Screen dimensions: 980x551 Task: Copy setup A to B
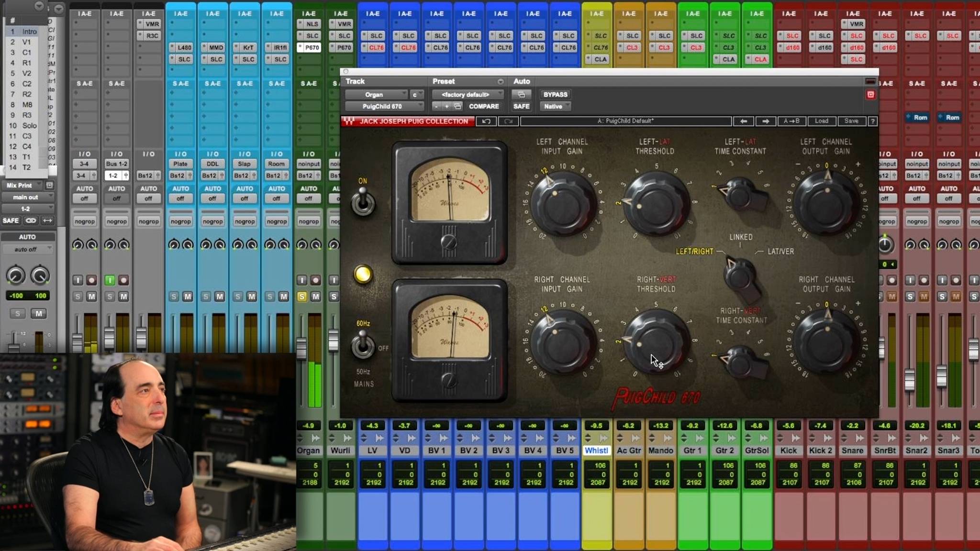point(791,121)
